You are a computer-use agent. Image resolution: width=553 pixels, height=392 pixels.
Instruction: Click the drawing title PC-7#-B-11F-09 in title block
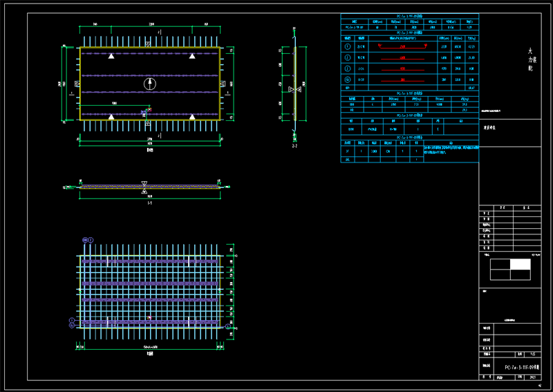tap(522, 367)
